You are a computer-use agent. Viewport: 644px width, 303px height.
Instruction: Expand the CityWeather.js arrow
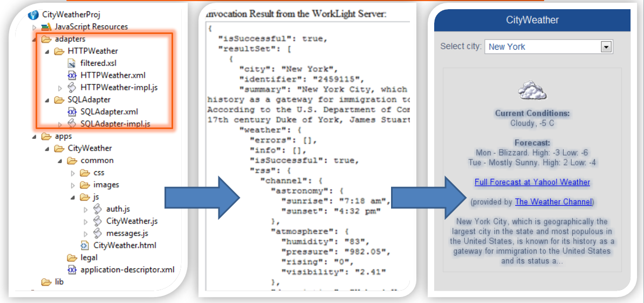[x=86, y=221]
